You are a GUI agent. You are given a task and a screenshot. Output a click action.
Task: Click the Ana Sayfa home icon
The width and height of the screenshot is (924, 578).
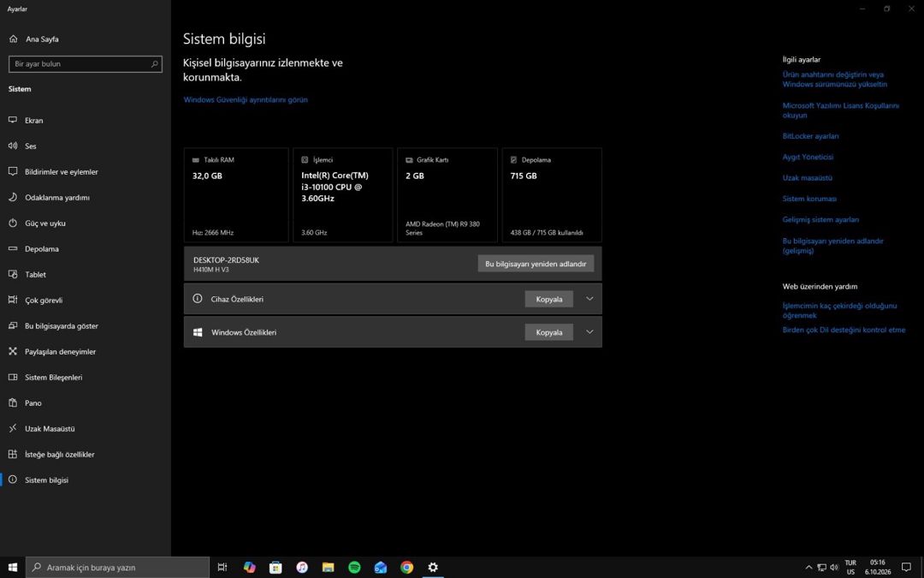(x=13, y=39)
